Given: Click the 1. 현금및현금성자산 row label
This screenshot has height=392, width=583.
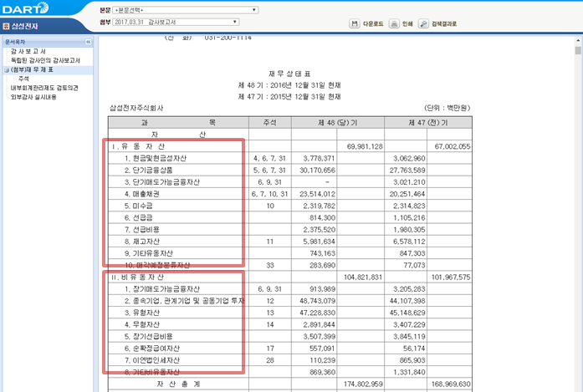Looking at the screenshot, I should click(156, 158).
